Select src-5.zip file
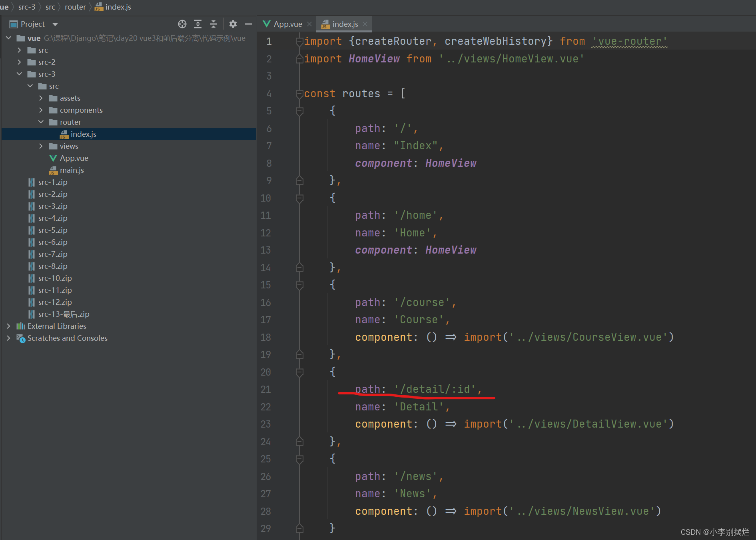Image resolution: width=756 pixels, height=540 pixels. pos(53,230)
